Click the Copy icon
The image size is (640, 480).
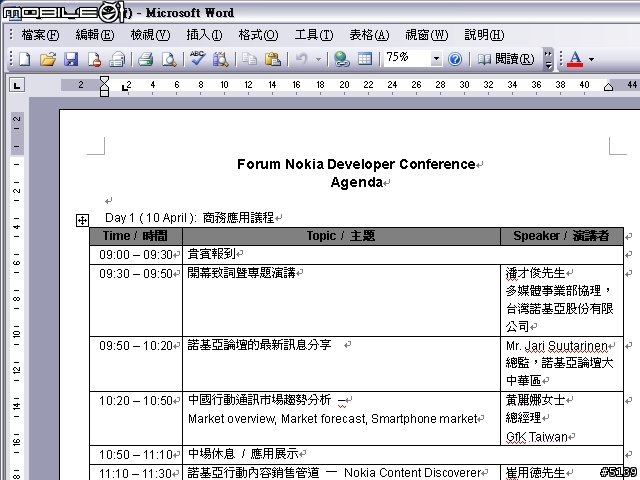click(249, 59)
